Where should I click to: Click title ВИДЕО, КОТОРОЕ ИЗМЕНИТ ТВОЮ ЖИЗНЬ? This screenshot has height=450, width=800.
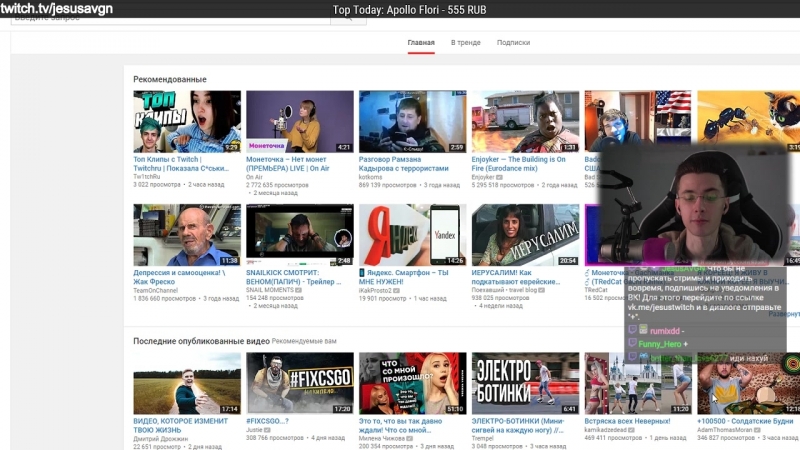(181, 425)
